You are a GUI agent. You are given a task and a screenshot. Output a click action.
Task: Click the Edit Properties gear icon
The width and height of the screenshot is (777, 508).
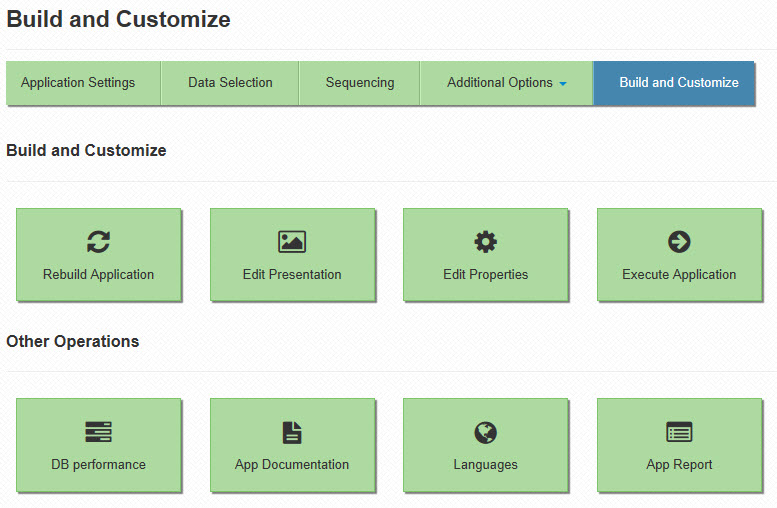pyautogui.click(x=486, y=242)
